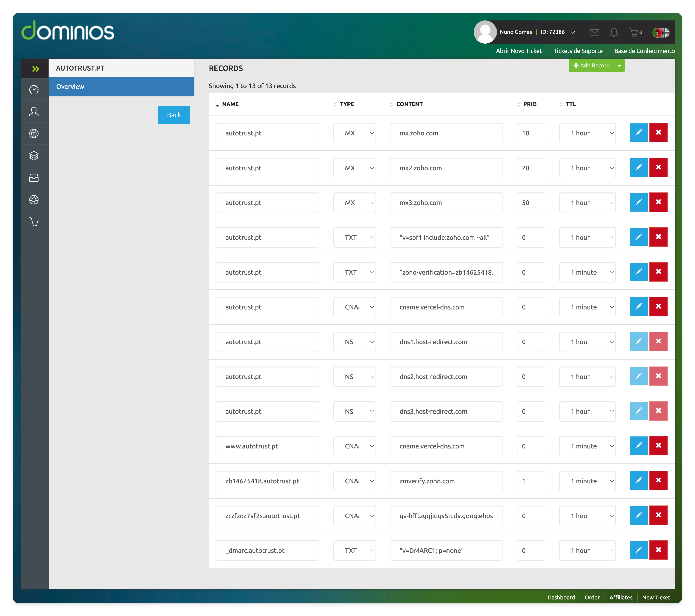The height and width of the screenshot is (616, 695).
Task: Expand the Add Record dropdown arrow
Action: coord(619,66)
